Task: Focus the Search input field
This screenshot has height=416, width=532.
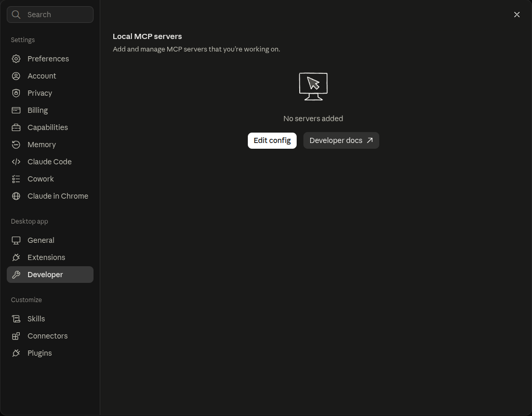Action: point(50,15)
